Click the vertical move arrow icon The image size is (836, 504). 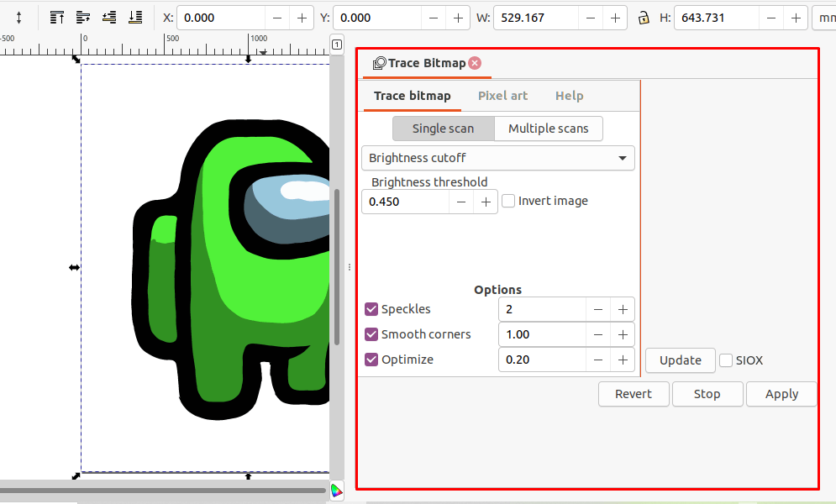tap(18, 17)
